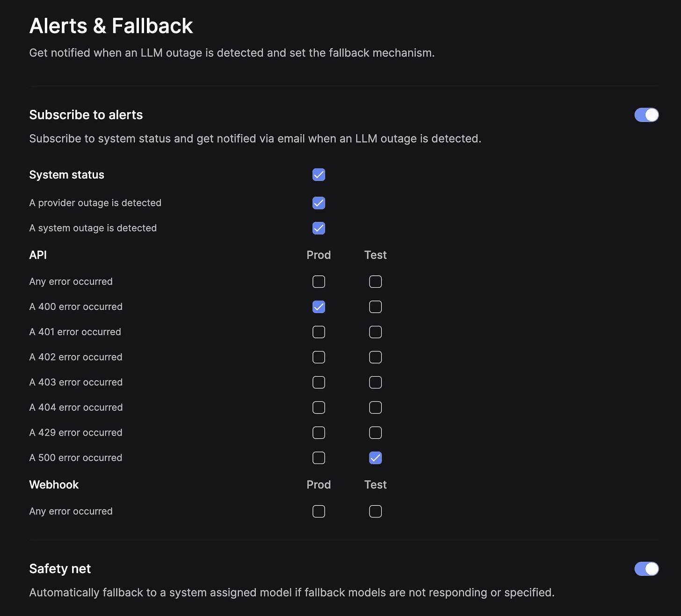Check 402 error Prod checkbox
The image size is (681, 616).
[x=319, y=358]
